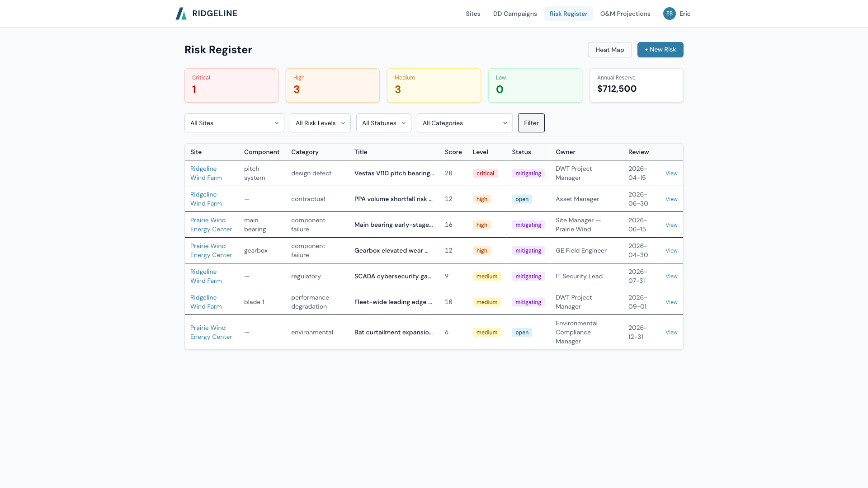The height and width of the screenshot is (488, 868).
Task: Click the critical level badge on Vestas V110 row
Action: [x=485, y=173]
